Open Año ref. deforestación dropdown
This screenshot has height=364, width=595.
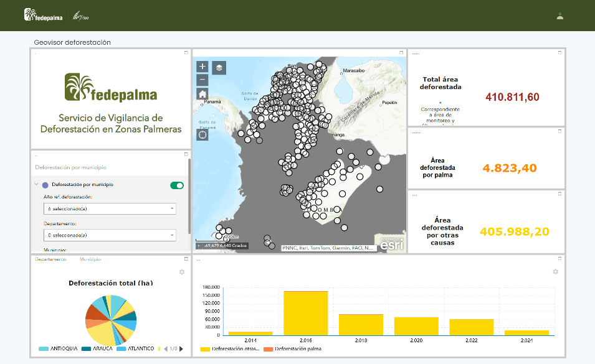[x=110, y=209]
